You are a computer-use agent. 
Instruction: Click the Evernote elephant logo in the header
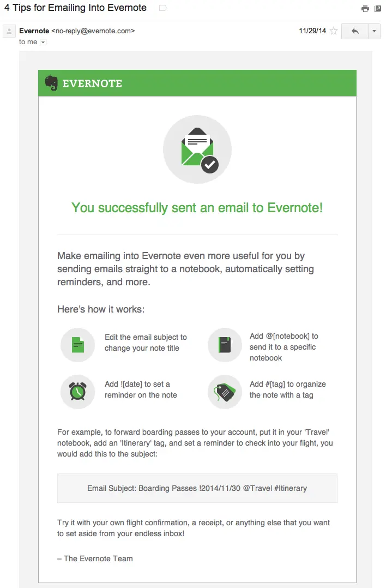pyautogui.click(x=52, y=82)
